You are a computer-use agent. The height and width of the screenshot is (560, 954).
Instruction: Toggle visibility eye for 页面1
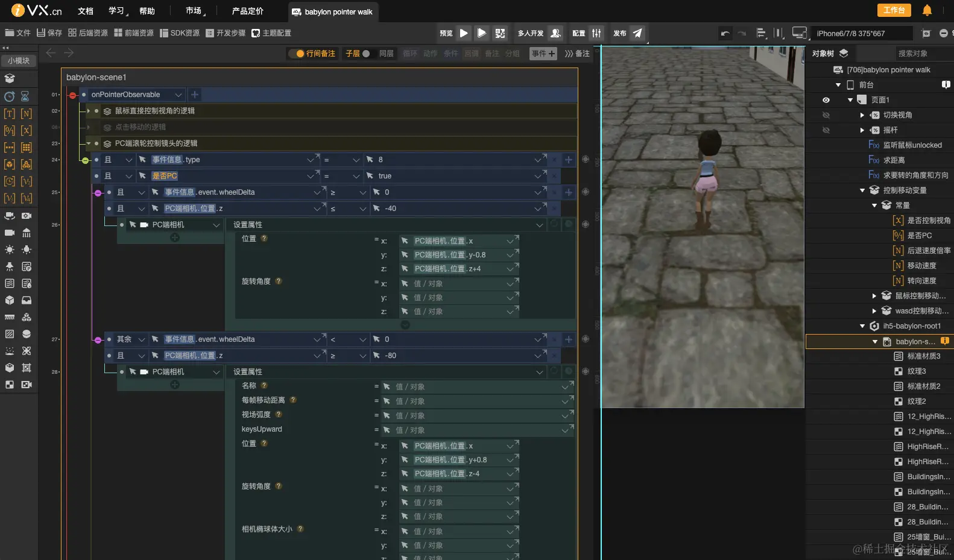[x=826, y=100]
